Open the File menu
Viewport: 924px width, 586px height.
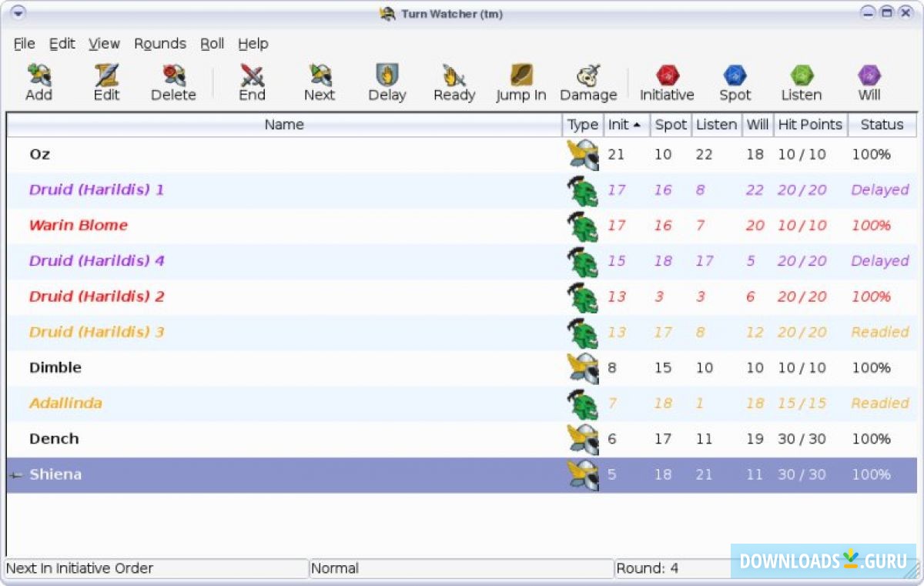click(x=24, y=44)
